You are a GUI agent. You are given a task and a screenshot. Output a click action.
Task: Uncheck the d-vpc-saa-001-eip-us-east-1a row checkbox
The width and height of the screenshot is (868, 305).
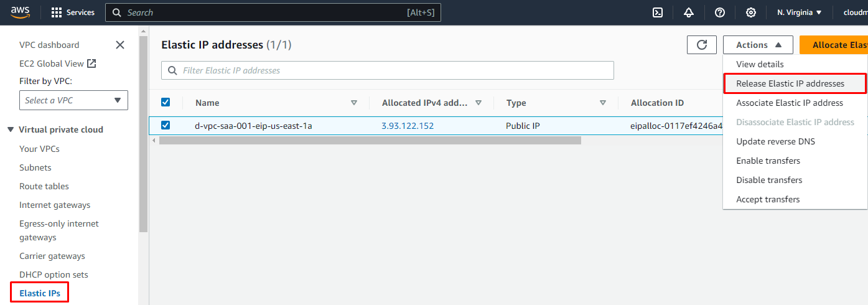[x=166, y=125]
